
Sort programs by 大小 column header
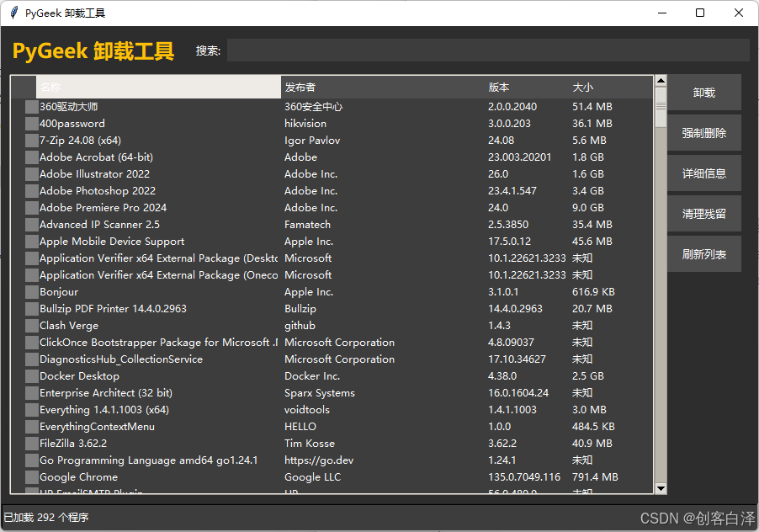609,88
